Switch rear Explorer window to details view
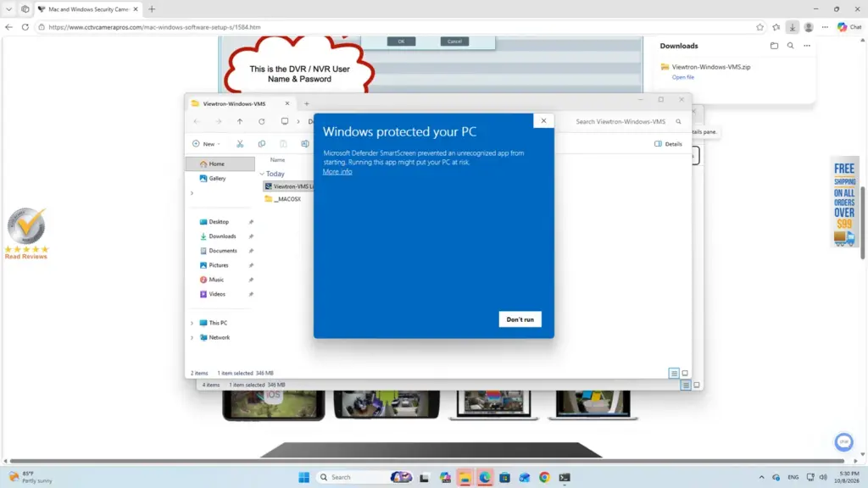 tap(685, 385)
